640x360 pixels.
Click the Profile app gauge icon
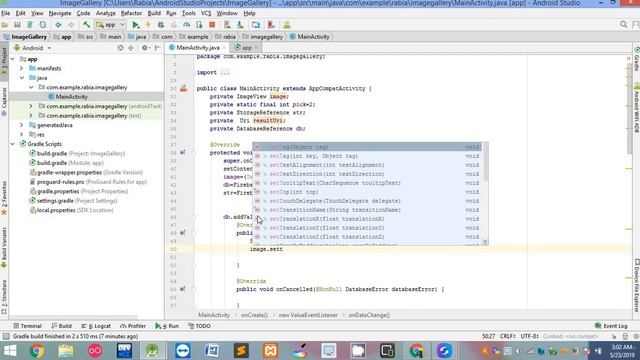[x=187, y=25]
